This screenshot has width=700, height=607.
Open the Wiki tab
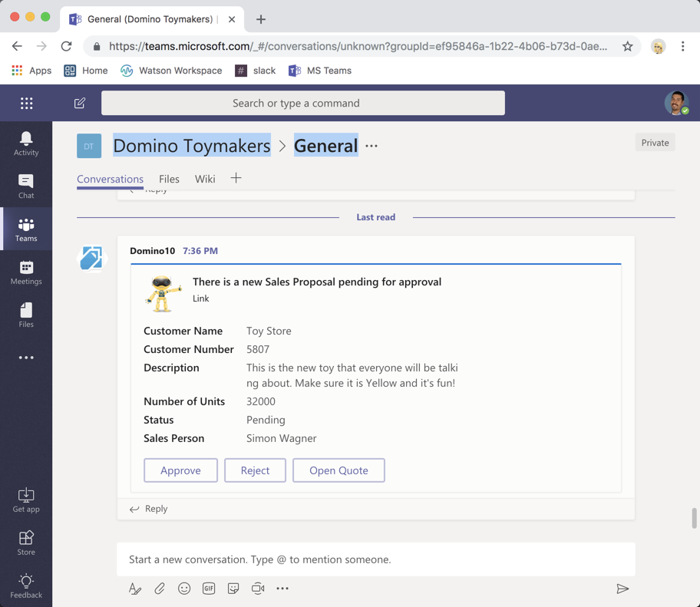click(205, 179)
